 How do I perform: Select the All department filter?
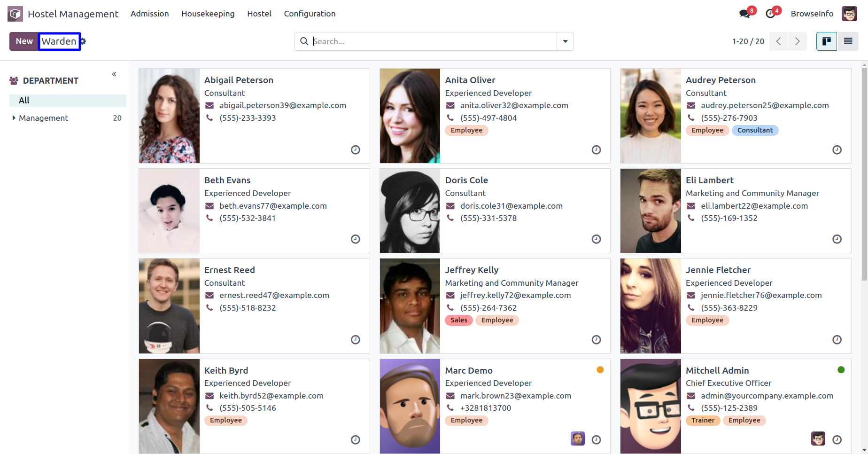[68, 100]
